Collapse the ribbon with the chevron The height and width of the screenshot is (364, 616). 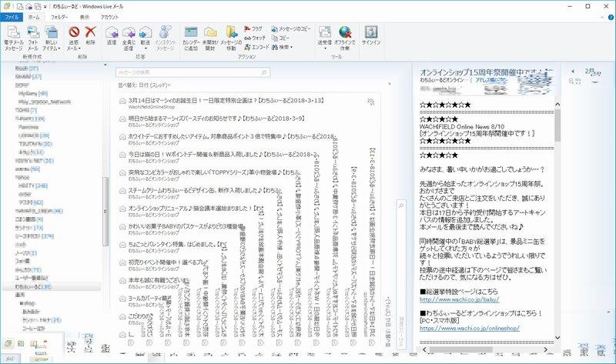(602, 17)
